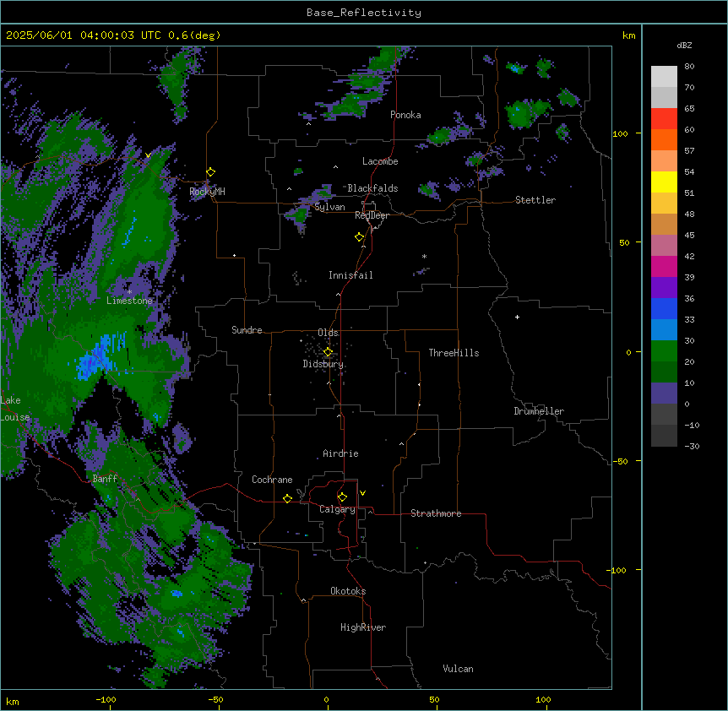Viewport: 728px width, 711px height.
Task: Click the Okotoks town label
Action: (x=348, y=591)
